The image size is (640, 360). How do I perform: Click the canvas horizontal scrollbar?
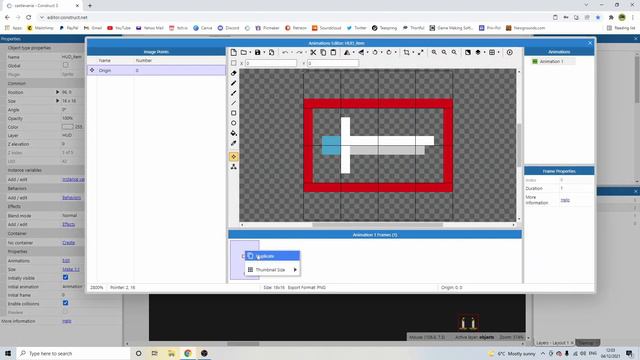378,224
